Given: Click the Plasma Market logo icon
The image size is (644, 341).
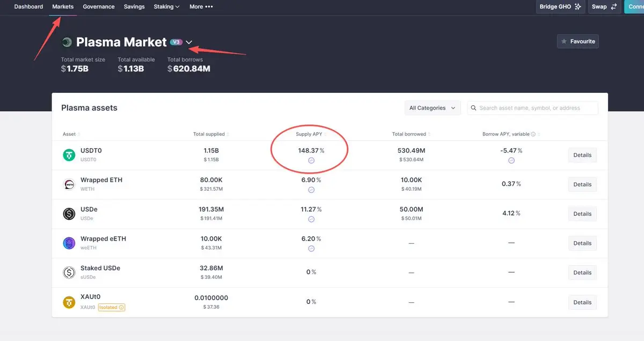Looking at the screenshot, I should [x=67, y=42].
